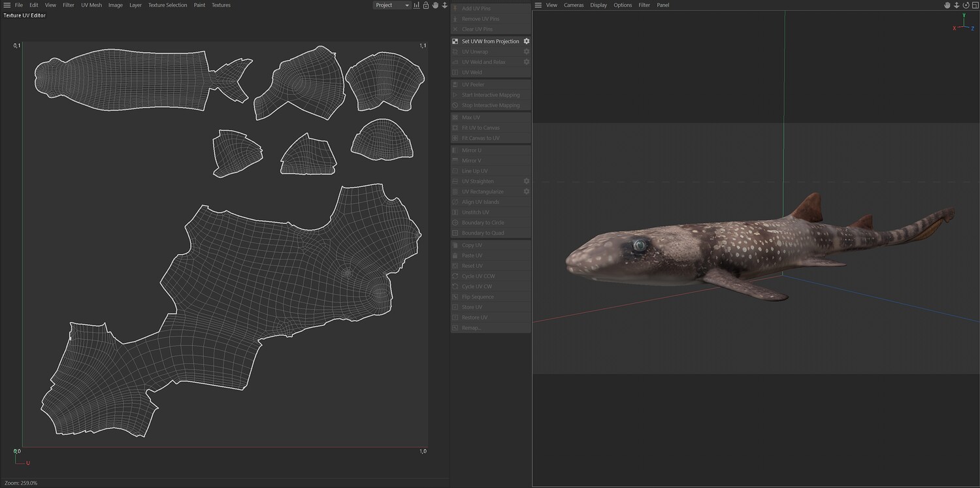
Task: Click the 3D viewport pan hand icon
Action: [x=947, y=5]
